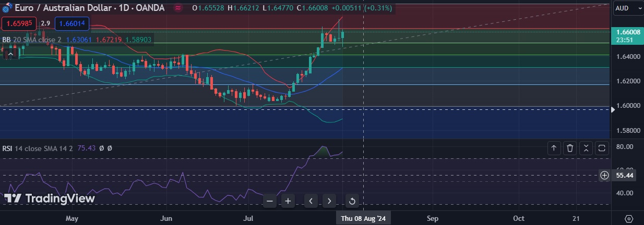Click the Euro / Australian Dollar symbol title
Screen dimensions: 644x225
coord(91,8)
